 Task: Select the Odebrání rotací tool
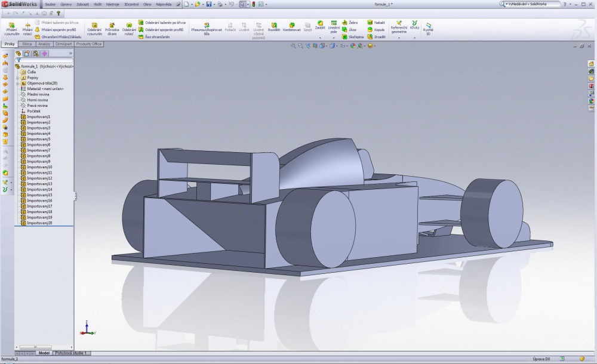(129, 29)
